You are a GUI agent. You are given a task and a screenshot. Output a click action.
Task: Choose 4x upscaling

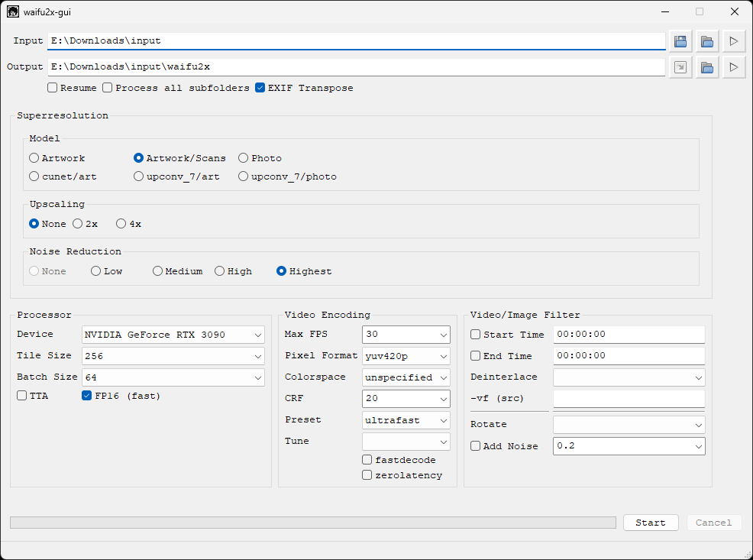[x=121, y=224]
